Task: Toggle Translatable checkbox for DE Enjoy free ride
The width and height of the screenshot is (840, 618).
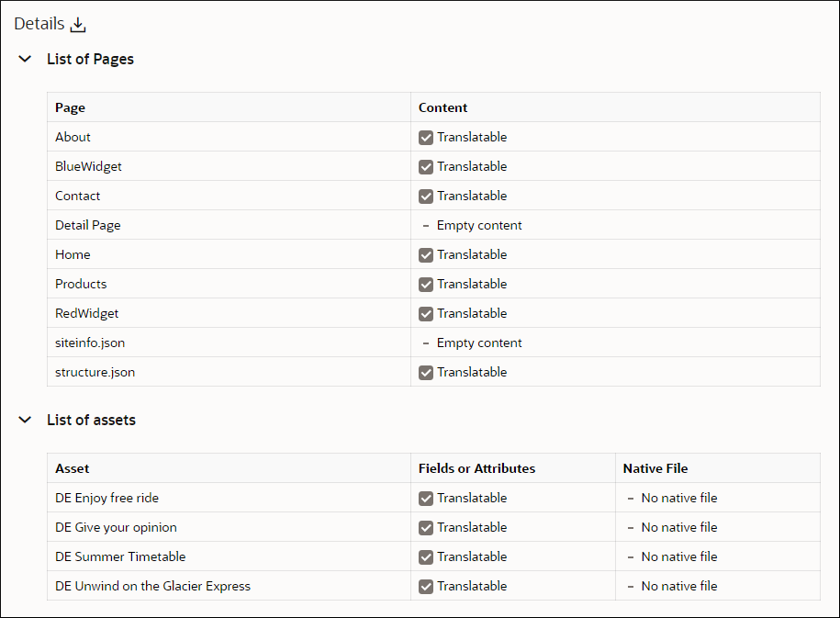Action: (426, 498)
